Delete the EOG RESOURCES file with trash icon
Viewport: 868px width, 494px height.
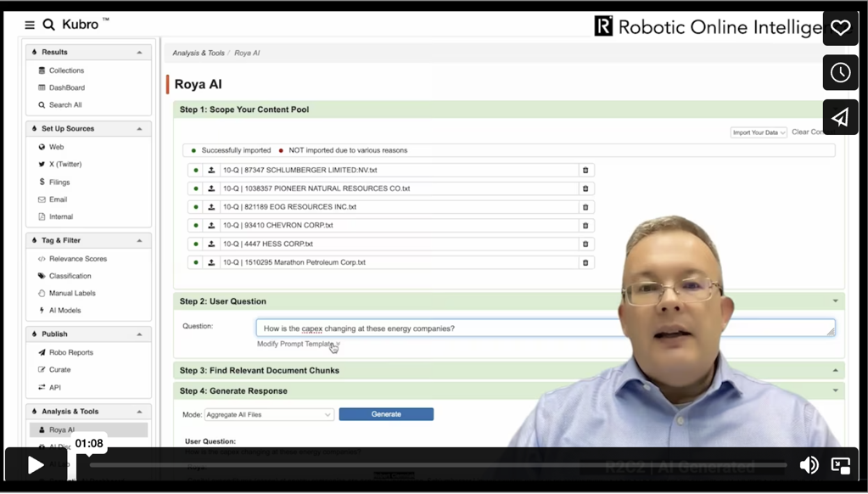pyautogui.click(x=585, y=207)
